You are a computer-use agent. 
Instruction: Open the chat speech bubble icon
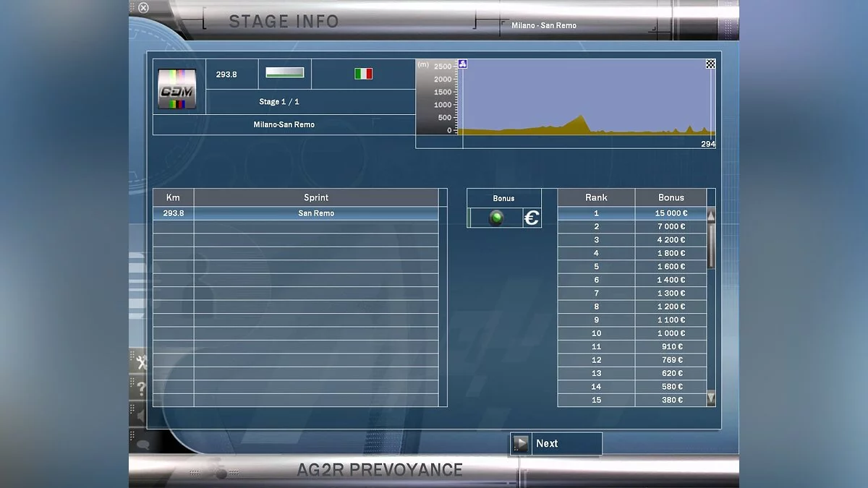point(142,444)
